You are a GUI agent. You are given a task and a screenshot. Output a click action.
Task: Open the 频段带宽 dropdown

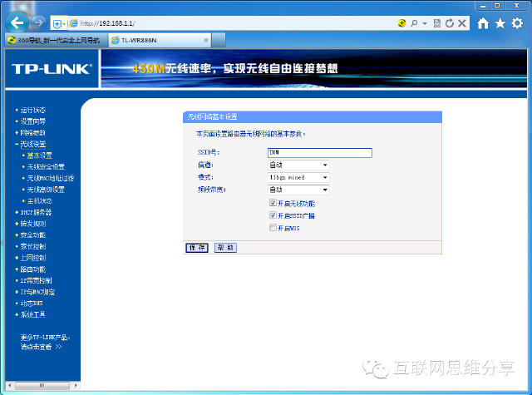click(298, 190)
